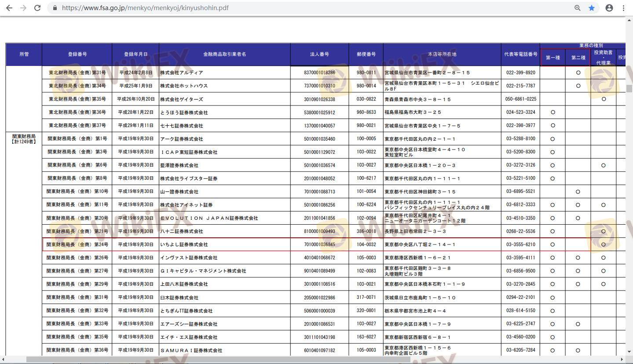The image size is (633, 364).
Task: Go back to the previous page
Action: pos(9,8)
